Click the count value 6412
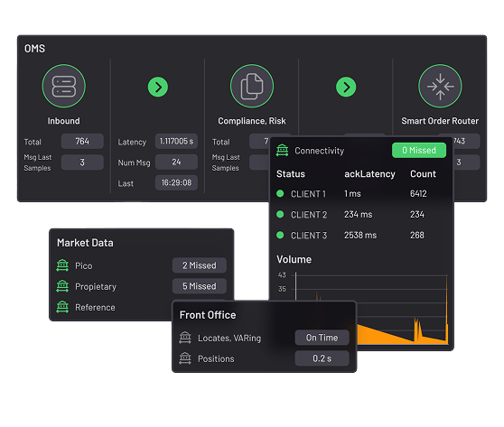The image size is (504, 427). [418, 194]
